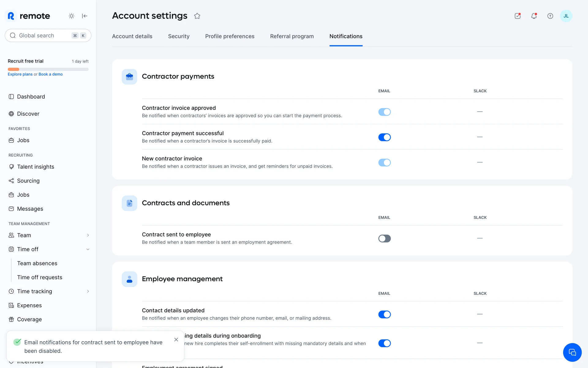Screen dimensions: 588x368
Task: Disable Contractor payment successful email toggle
Action: tap(384, 137)
